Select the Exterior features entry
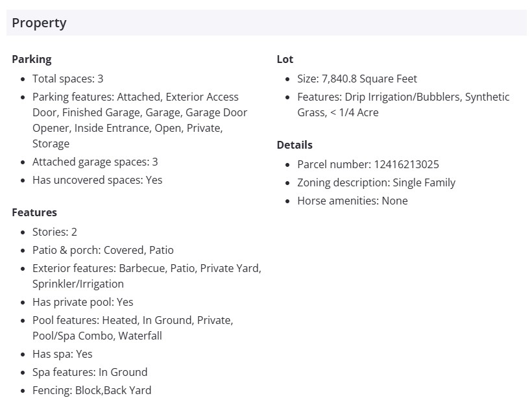 pyautogui.click(x=147, y=275)
